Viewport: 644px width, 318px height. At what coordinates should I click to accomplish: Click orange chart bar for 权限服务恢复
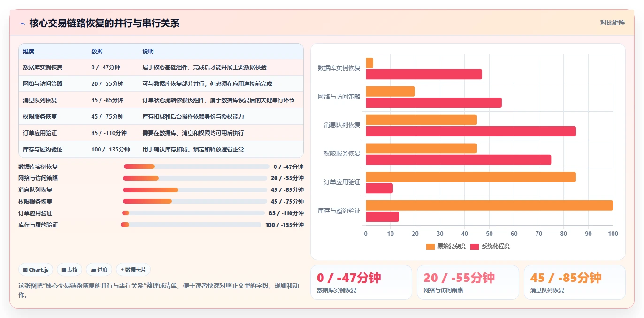click(x=422, y=148)
